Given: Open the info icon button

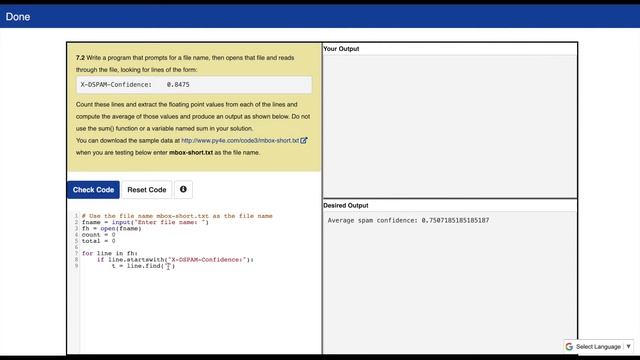Looking at the screenshot, I should tap(183, 189).
